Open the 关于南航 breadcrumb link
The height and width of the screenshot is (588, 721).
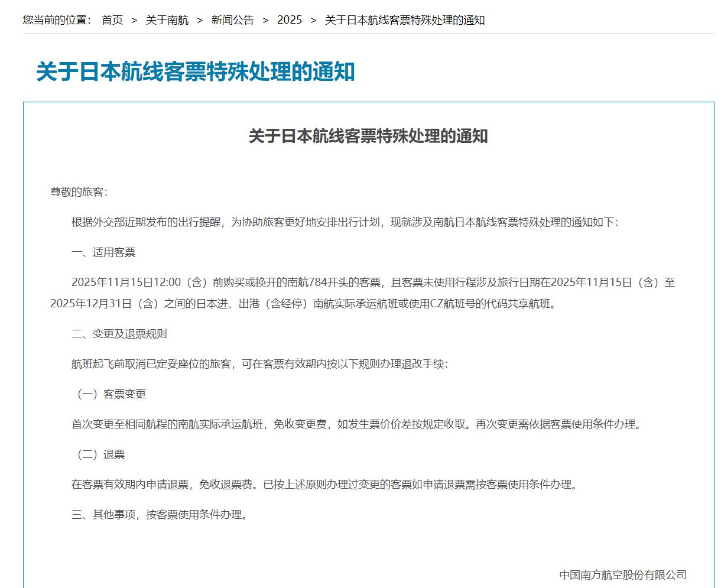tap(167, 20)
